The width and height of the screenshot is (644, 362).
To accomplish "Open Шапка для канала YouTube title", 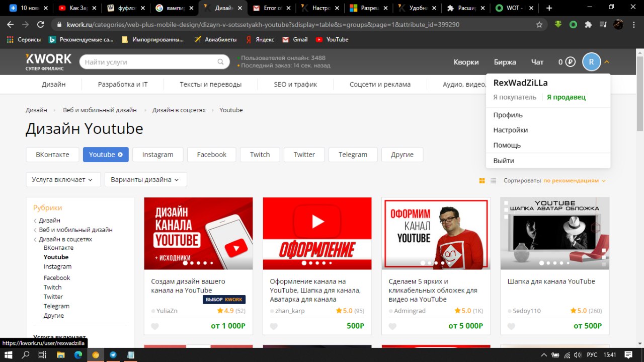I will 551,281.
